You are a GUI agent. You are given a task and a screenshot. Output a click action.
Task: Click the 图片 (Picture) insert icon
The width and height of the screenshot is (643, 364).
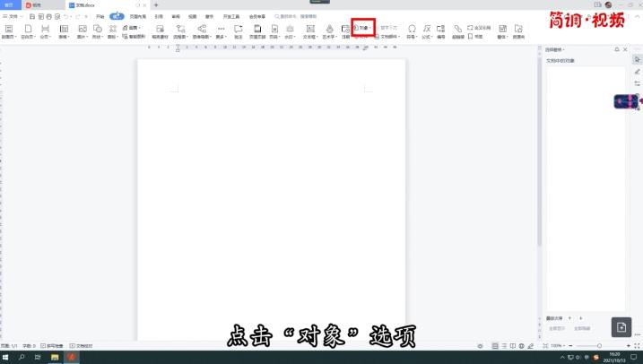(x=82, y=31)
